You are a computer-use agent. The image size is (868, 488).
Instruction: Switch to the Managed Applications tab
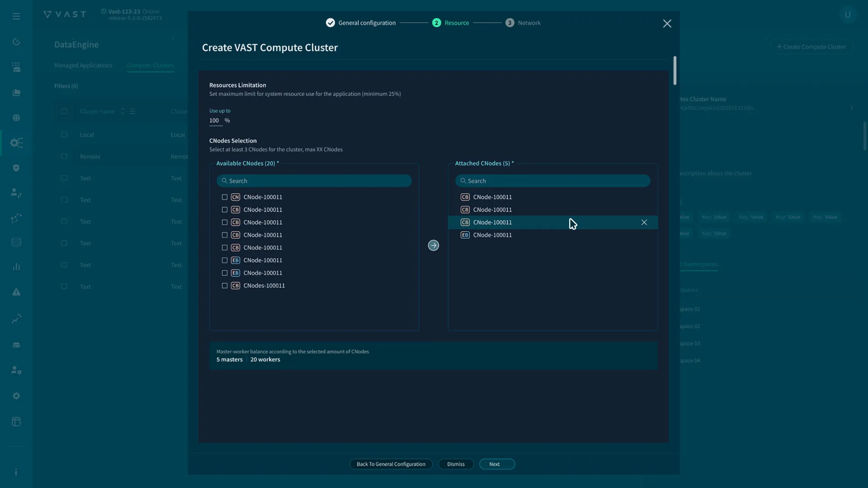83,65
